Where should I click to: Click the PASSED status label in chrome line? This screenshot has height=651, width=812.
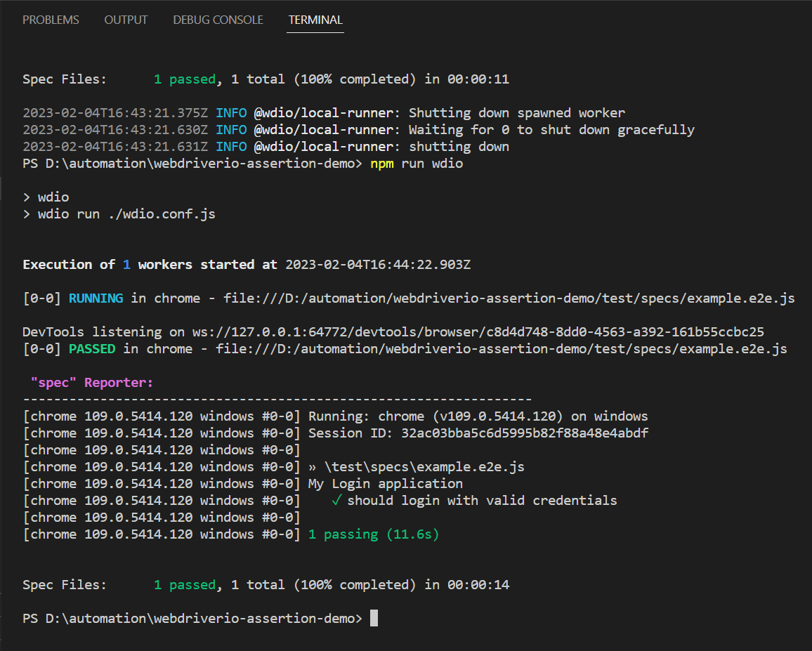(92, 348)
